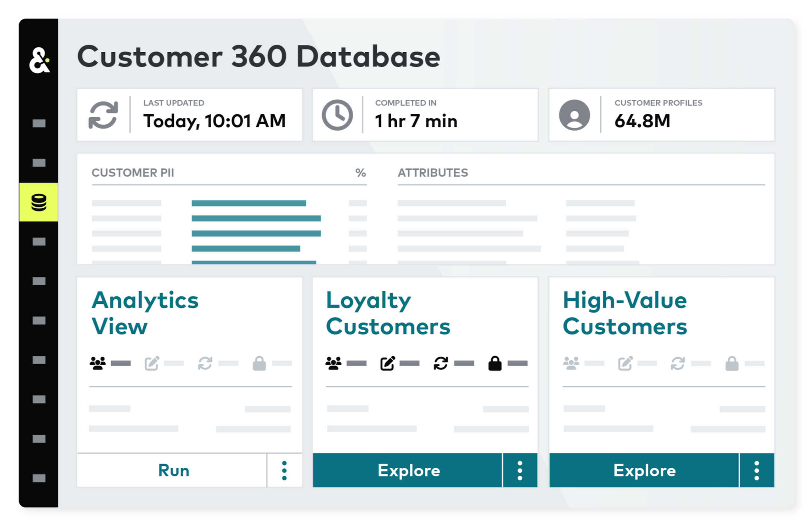Run the Analytics View
812x526 pixels.
click(173, 470)
